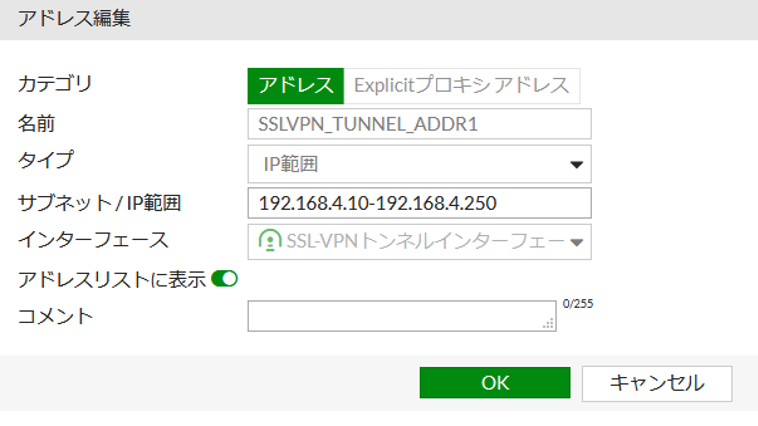Click the タイプ label
This screenshot has width=758, height=426.
coord(46,160)
